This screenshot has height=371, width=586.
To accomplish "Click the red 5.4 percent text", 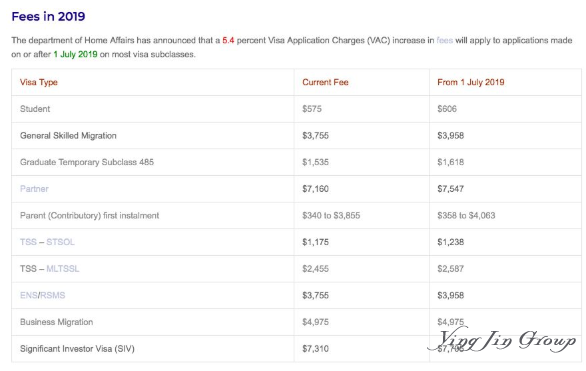I will [228, 40].
